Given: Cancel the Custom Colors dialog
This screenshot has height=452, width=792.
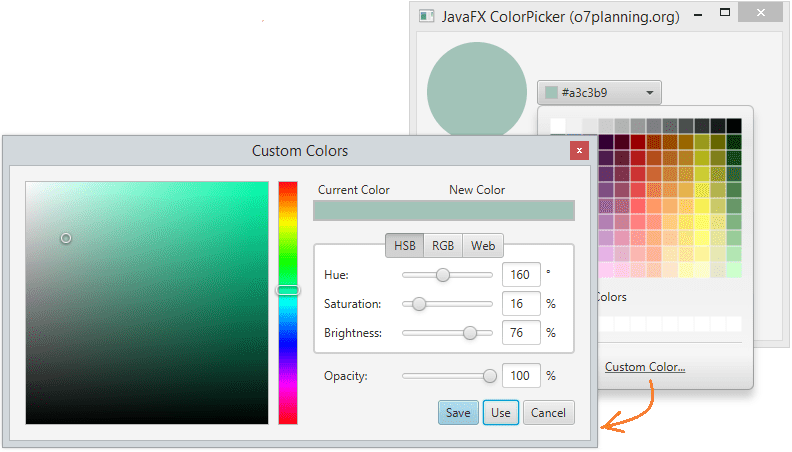Looking at the screenshot, I should pyautogui.click(x=549, y=413).
